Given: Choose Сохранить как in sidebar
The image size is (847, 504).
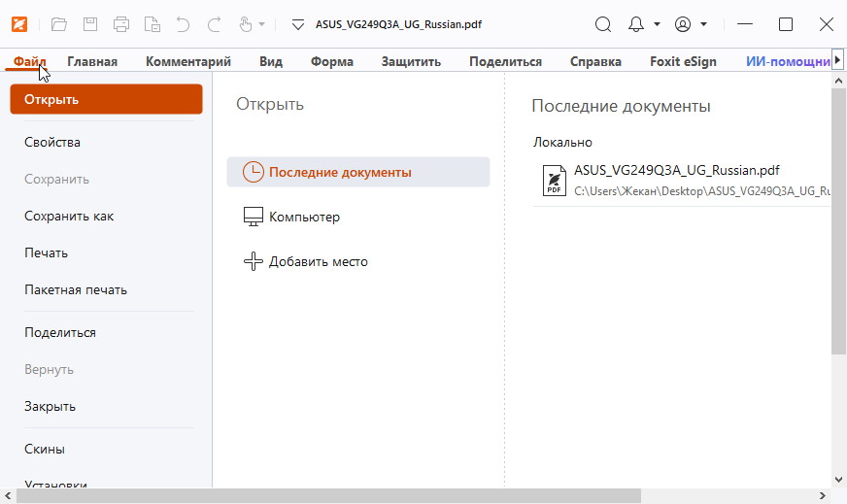Looking at the screenshot, I should [x=69, y=217].
